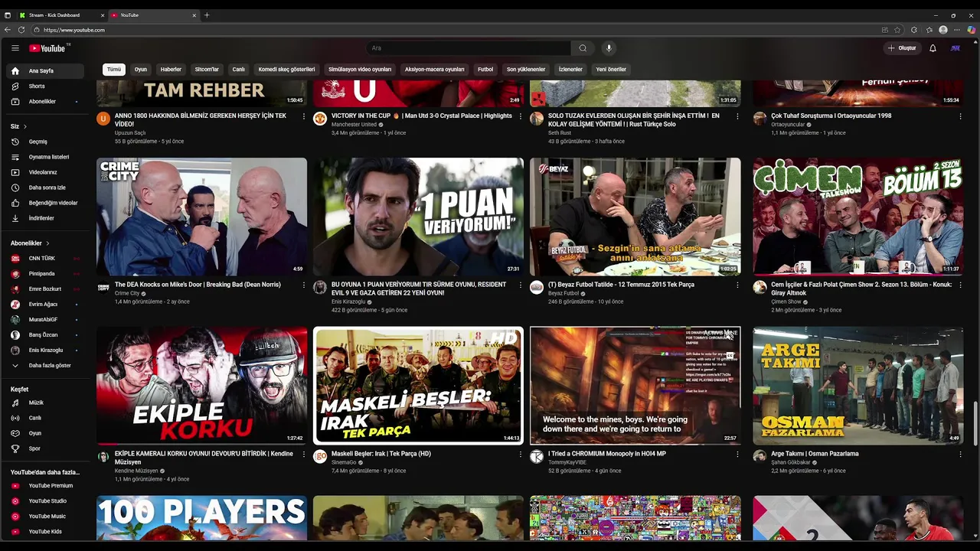Select Simülasyon video oyunları chip
Screen dimensions: 980x551
[360, 69]
